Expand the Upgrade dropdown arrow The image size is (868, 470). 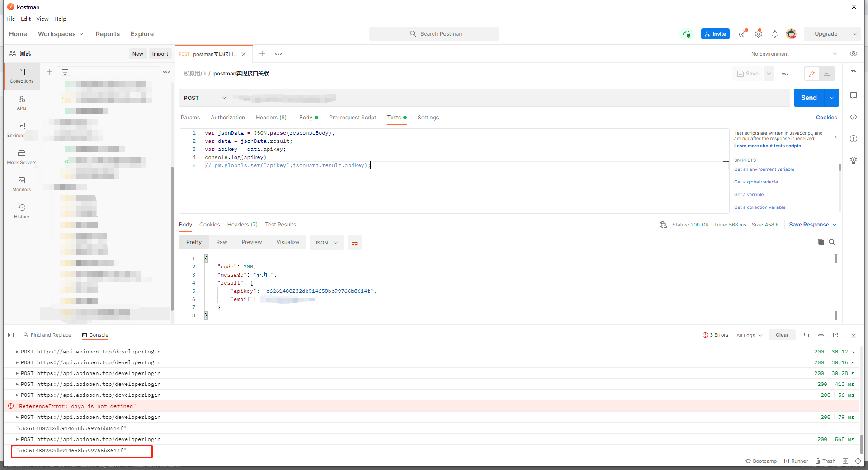(x=854, y=34)
